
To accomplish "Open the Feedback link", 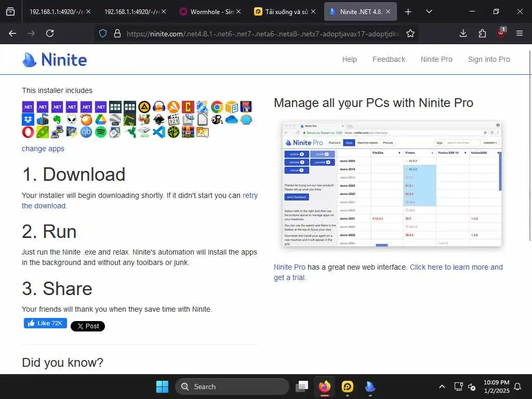I will [x=389, y=59].
